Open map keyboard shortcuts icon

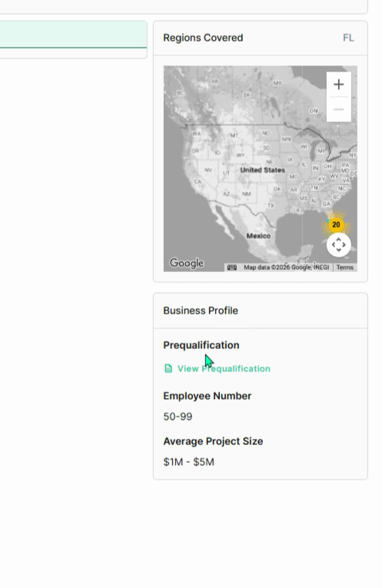click(232, 267)
